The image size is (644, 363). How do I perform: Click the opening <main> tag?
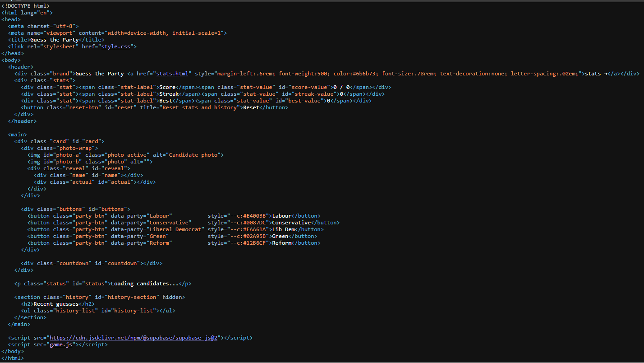coord(18,135)
